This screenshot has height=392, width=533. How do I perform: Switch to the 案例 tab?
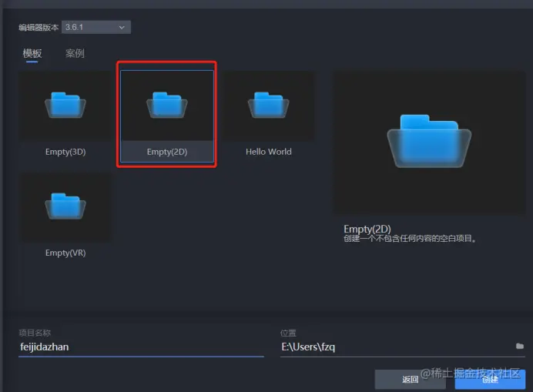75,53
